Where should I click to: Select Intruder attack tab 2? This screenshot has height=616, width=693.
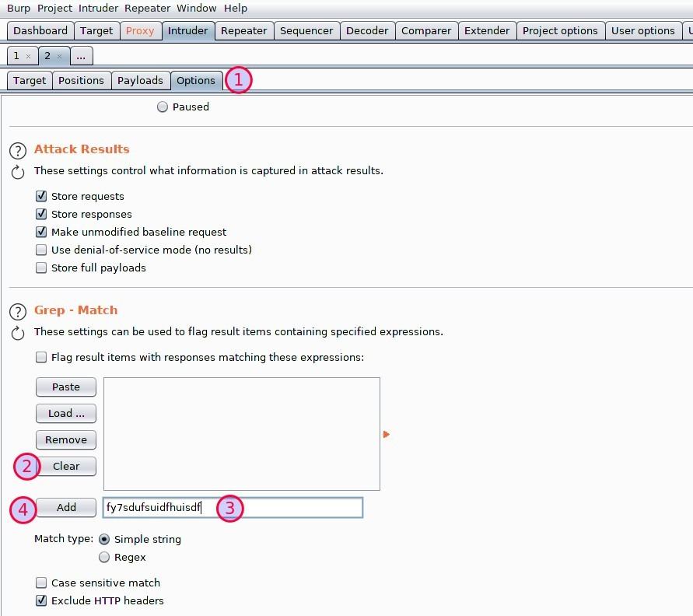tap(47, 56)
